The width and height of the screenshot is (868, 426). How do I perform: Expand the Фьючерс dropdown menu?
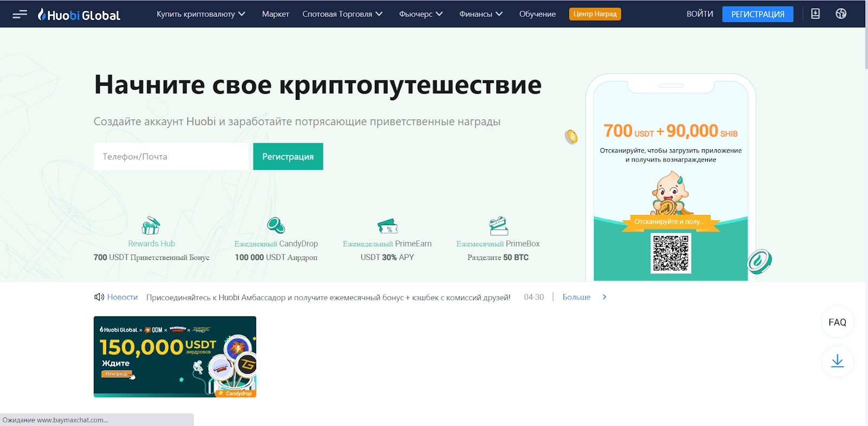pyautogui.click(x=421, y=14)
